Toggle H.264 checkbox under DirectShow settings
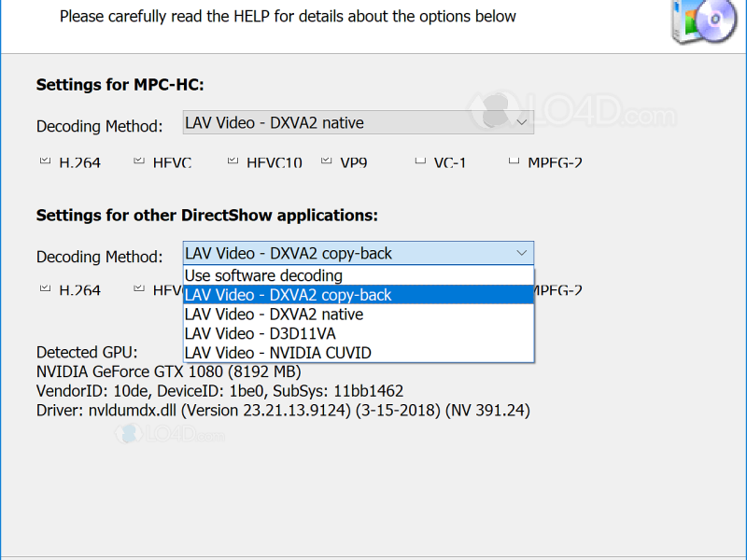Screen dimensions: 747x560 coord(45,288)
